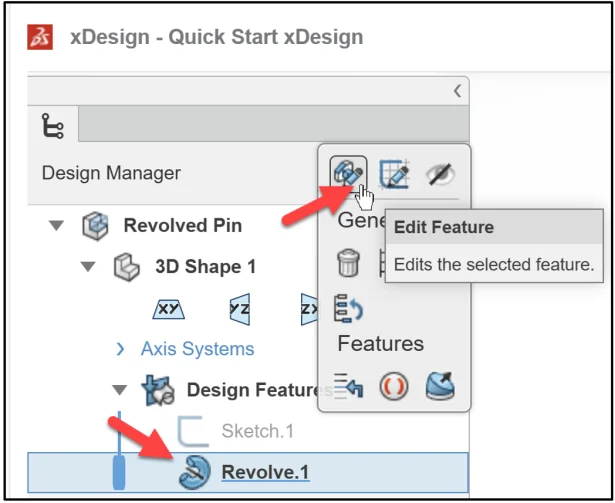Select the XY plane icon
This screenshot has width=615, height=503.
click(x=169, y=310)
